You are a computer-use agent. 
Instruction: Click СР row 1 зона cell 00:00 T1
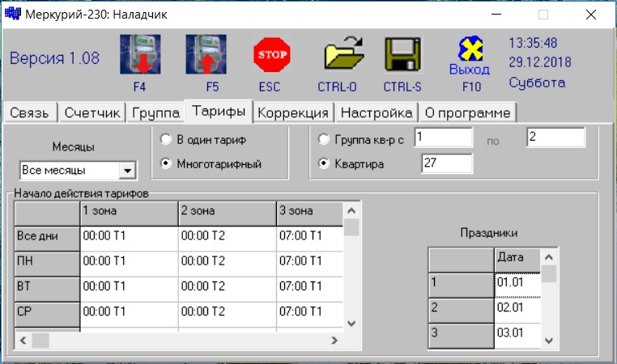point(129,315)
